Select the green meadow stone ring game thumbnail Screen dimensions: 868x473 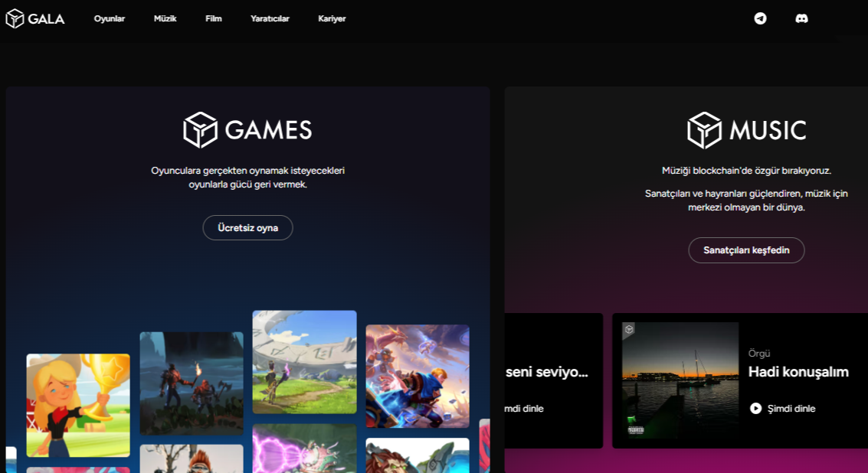(x=304, y=362)
